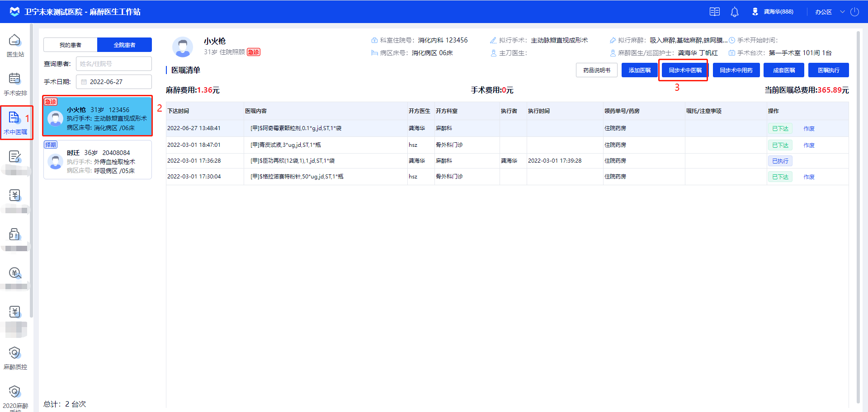The width and height of the screenshot is (868, 412).
Task: Select order row 2022-03-01 17:36:28
Action: [507, 161]
